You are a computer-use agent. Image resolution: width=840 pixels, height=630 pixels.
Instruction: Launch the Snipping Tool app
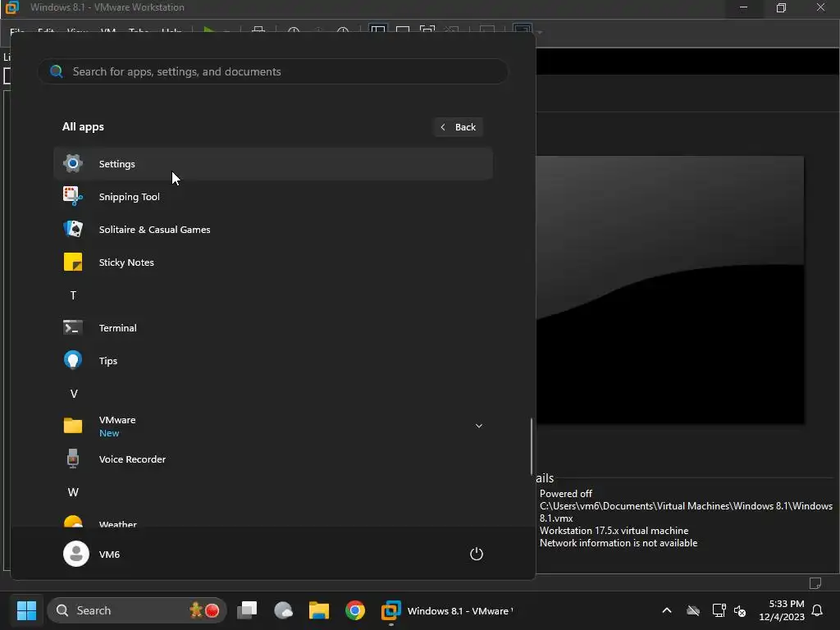(273, 197)
